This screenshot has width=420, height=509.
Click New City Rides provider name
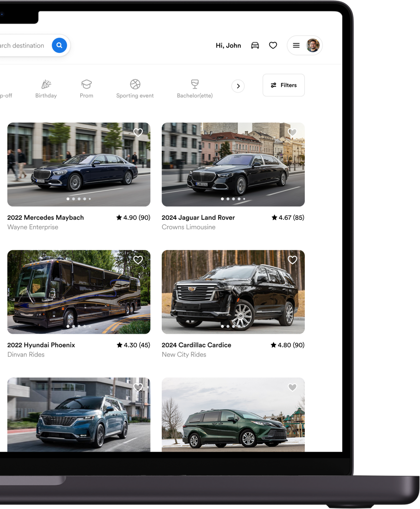(184, 354)
